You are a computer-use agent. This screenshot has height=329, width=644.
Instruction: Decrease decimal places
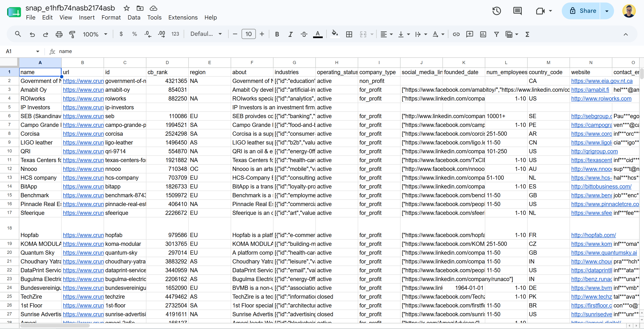pyautogui.click(x=148, y=34)
